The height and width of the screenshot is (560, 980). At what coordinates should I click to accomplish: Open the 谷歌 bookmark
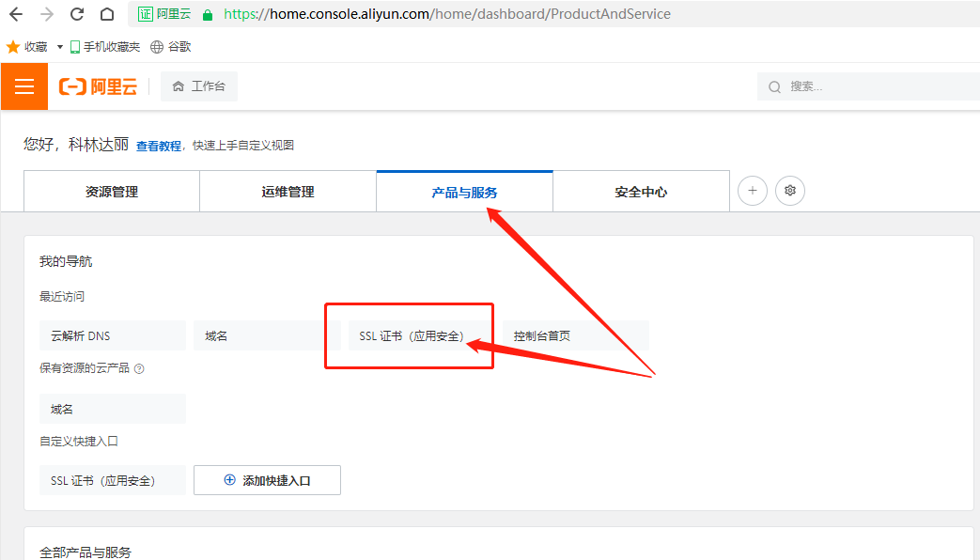171,47
